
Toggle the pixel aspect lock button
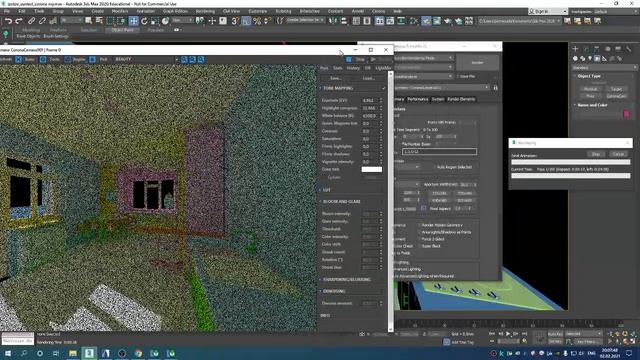(x=424, y=209)
